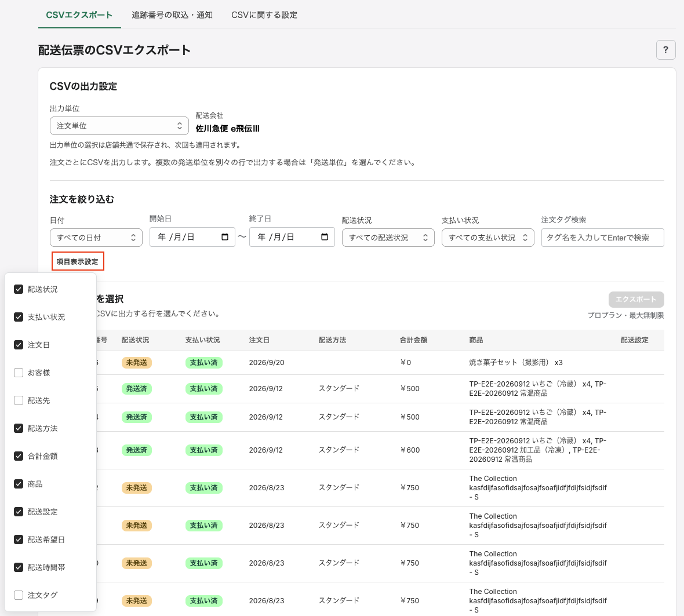Open the すべての支払い状況 dropdown
The width and height of the screenshot is (684, 616).
[487, 238]
